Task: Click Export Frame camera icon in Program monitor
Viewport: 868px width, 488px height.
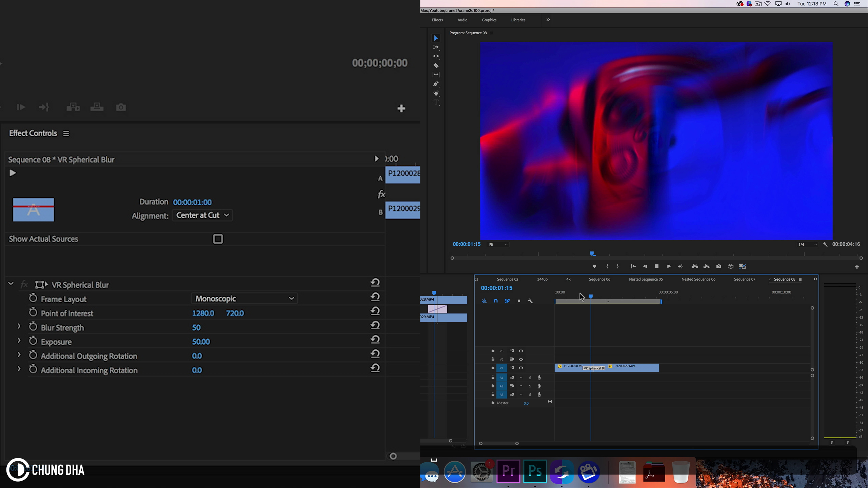Action: tap(718, 266)
